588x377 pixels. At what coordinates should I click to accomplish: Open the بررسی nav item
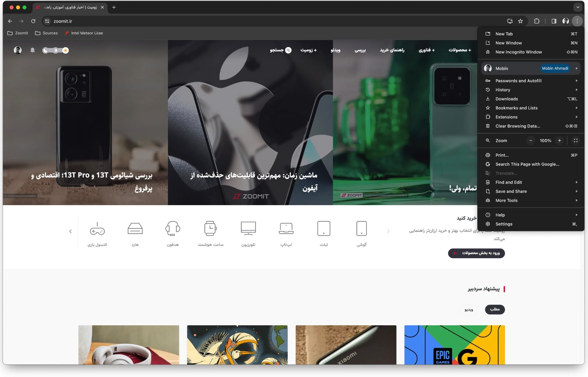click(360, 50)
